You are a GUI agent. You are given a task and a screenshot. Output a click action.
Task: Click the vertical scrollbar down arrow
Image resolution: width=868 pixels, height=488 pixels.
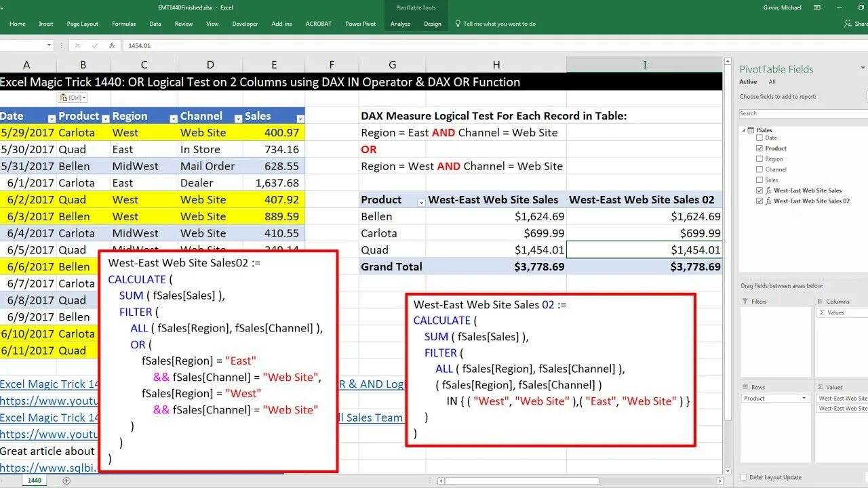[728, 470]
